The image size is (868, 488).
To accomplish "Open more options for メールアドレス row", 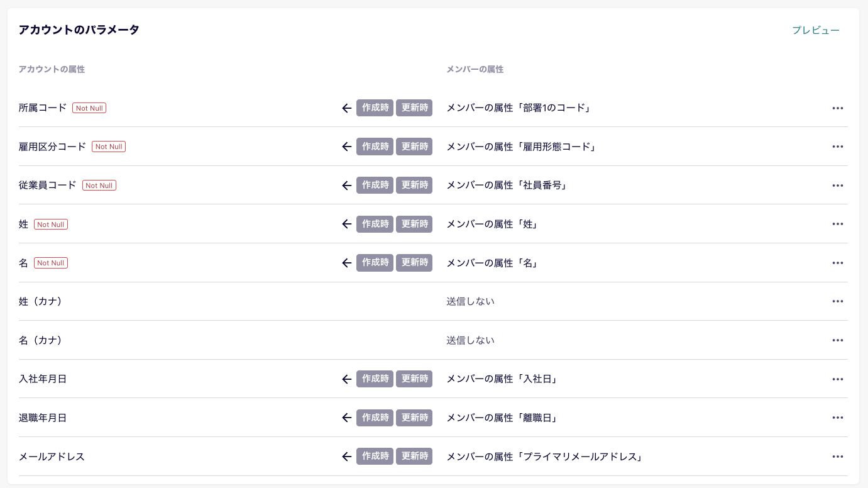I will [837, 457].
